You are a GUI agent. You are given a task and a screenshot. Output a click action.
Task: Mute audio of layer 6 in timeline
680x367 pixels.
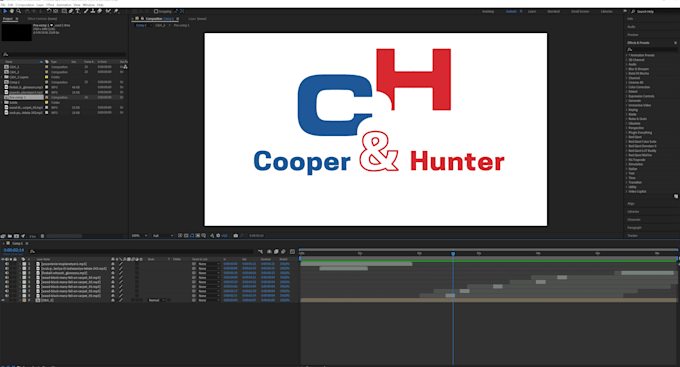coord(7,286)
